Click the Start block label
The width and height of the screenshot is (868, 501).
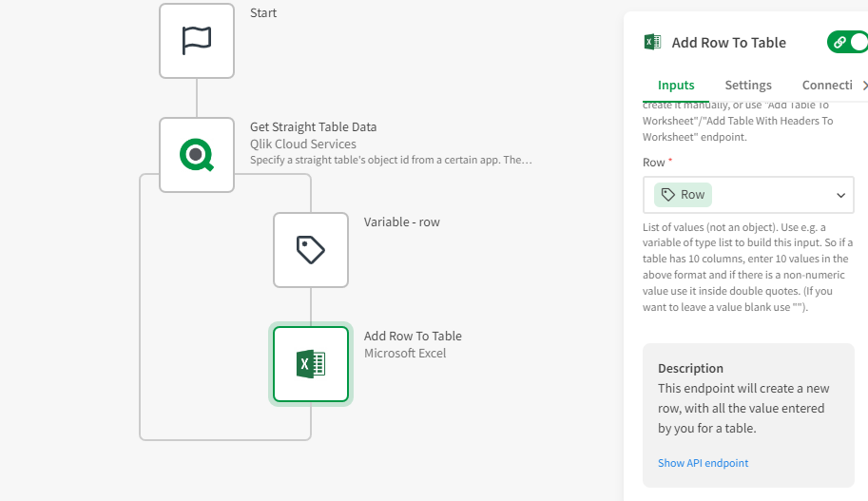[x=263, y=13]
